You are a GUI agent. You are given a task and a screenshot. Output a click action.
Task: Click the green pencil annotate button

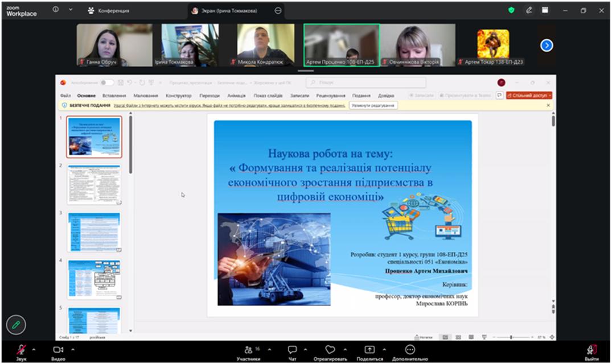tap(17, 325)
